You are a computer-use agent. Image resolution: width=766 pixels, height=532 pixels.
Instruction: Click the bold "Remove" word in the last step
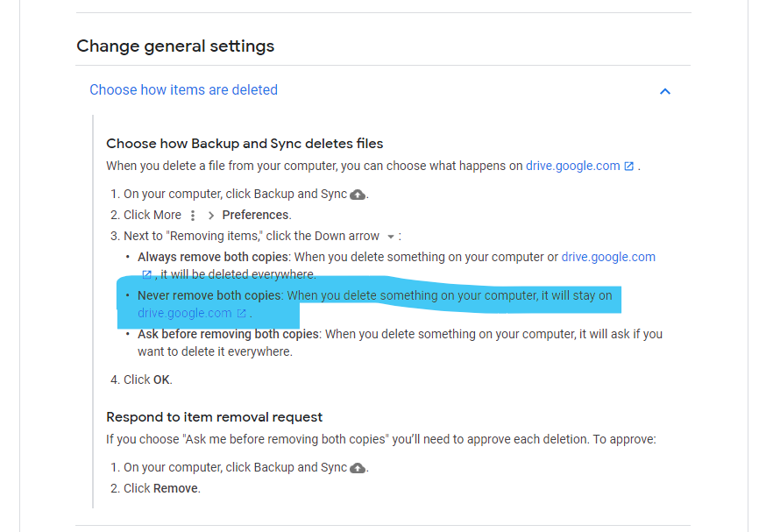pos(176,488)
